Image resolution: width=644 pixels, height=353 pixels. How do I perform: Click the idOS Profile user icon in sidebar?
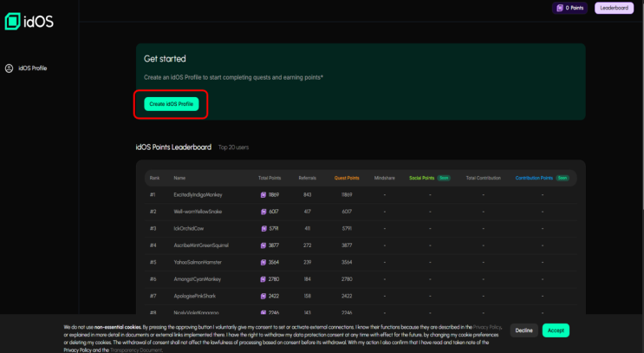10,68
